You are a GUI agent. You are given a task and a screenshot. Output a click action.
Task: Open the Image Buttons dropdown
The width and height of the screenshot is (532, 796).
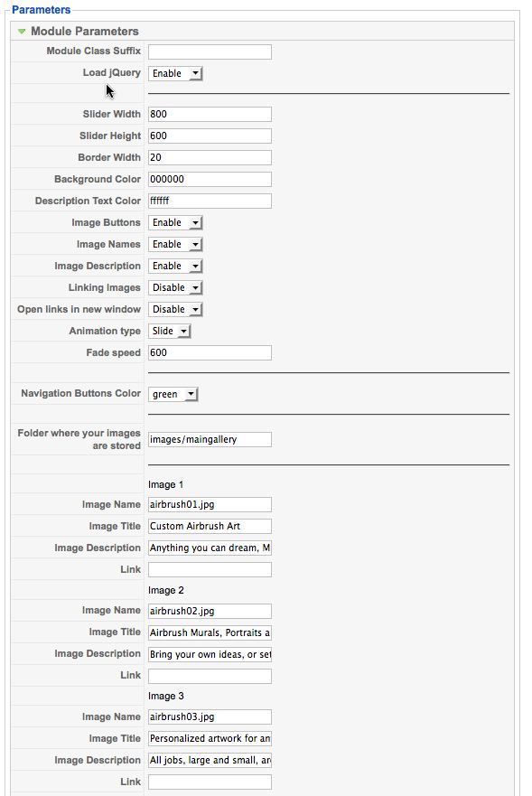(175, 223)
